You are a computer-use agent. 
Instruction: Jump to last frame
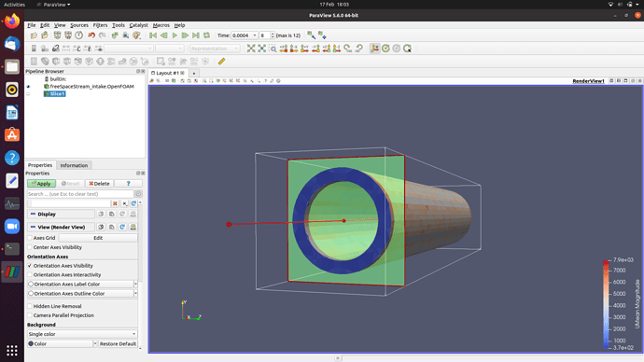pyautogui.click(x=196, y=35)
